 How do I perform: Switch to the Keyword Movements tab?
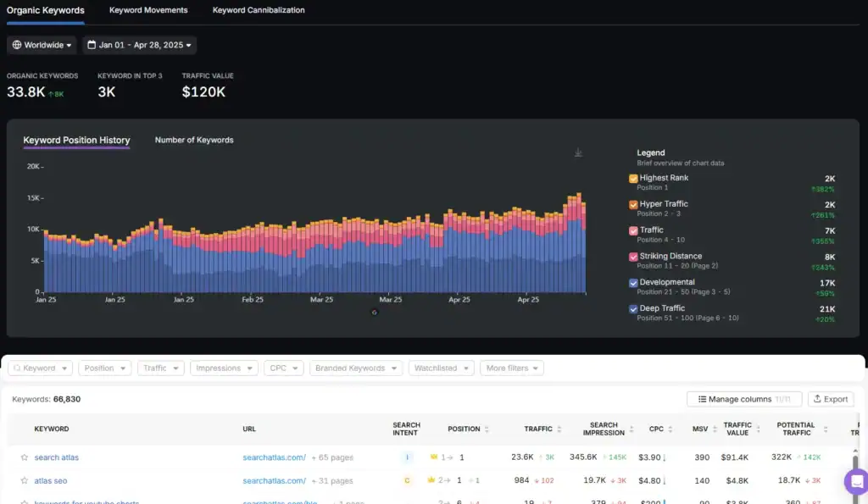point(148,10)
